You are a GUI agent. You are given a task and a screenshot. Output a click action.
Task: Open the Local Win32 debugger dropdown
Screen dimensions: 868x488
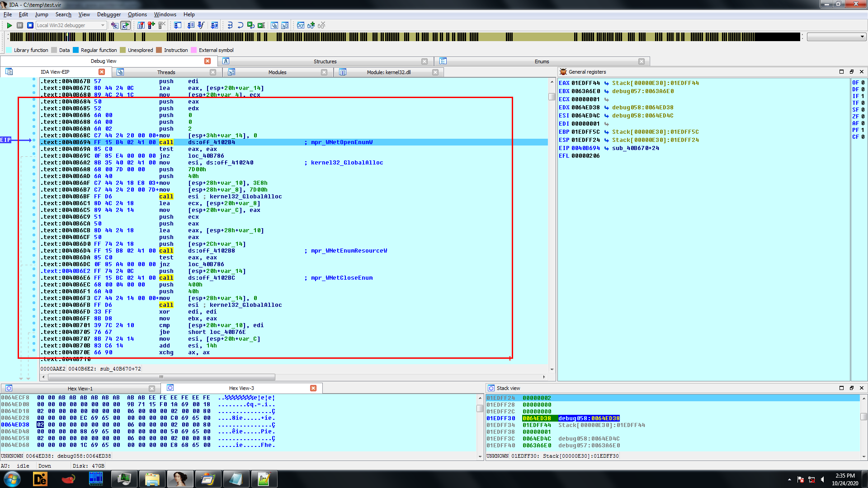point(103,25)
